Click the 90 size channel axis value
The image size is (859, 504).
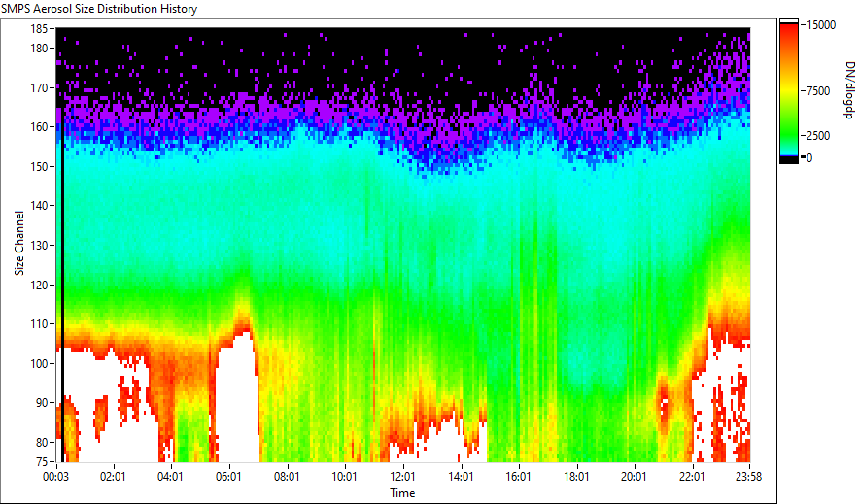point(42,403)
